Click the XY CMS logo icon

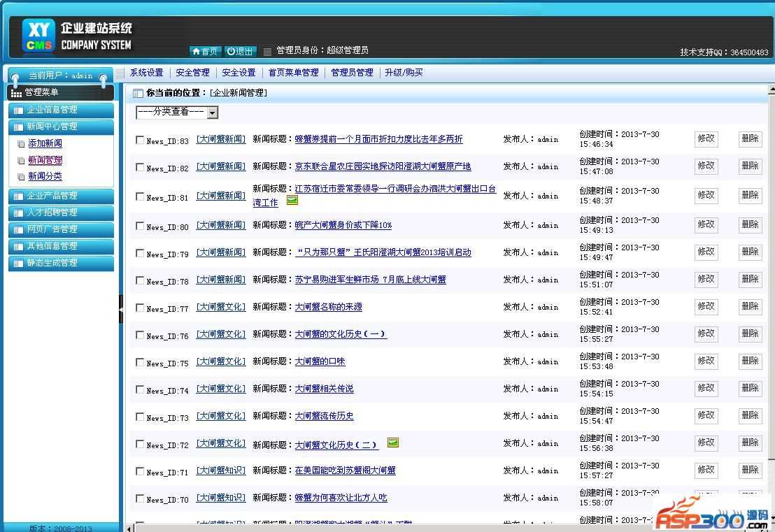[x=38, y=35]
